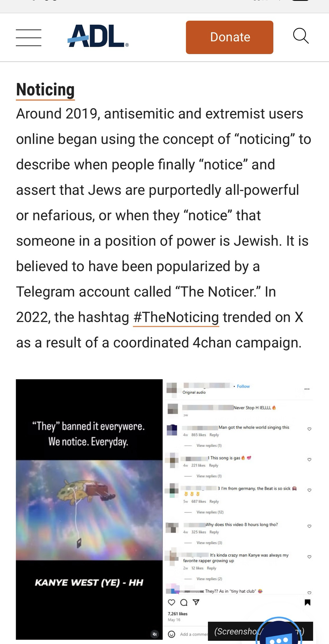Expand View replies (2) under Kanye comment
Image resolution: width=329 pixels, height=644 pixels.
(209, 579)
